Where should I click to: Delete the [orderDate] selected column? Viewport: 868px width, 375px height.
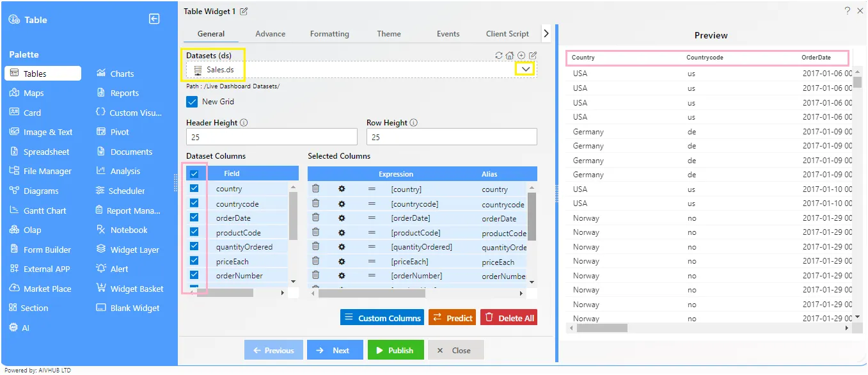click(x=315, y=218)
